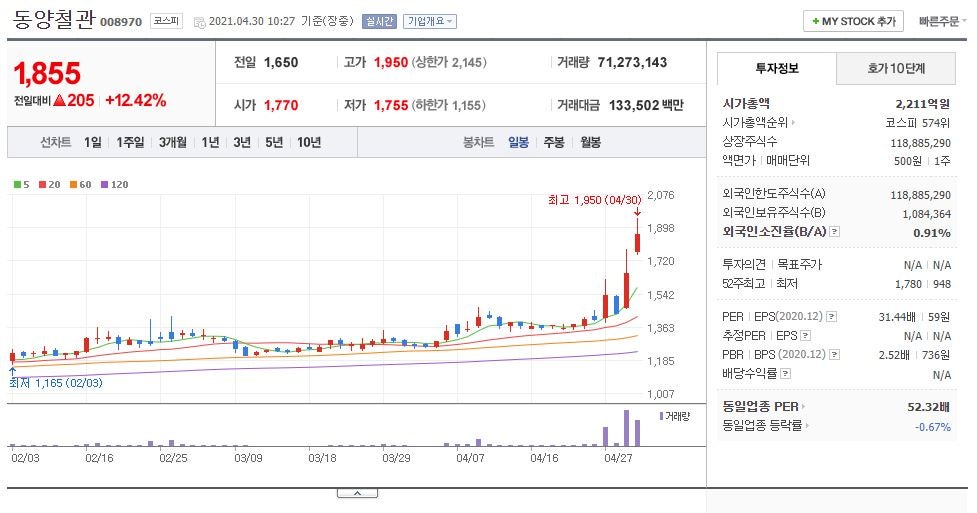Select the 3개월 line chart period

pos(173,142)
